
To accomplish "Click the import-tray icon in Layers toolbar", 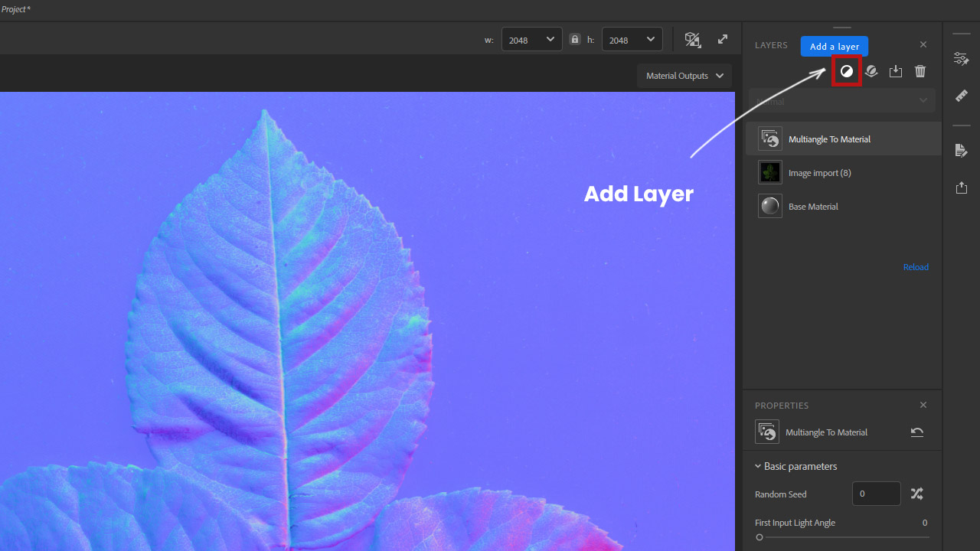I will pos(896,71).
